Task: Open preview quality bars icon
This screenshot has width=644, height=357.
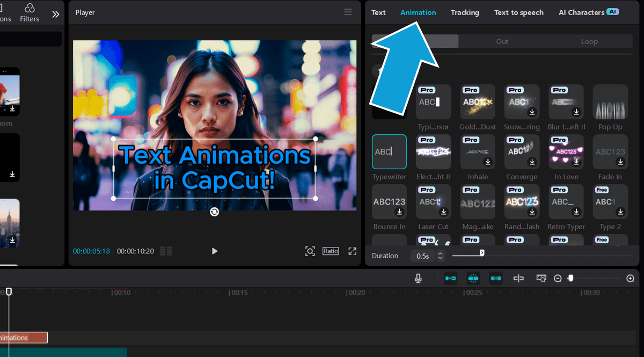Action: (166, 251)
